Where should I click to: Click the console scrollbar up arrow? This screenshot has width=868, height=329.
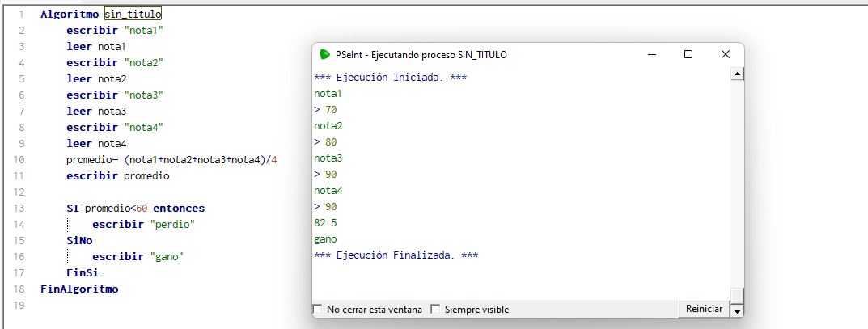pyautogui.click(x=736, y=74)
